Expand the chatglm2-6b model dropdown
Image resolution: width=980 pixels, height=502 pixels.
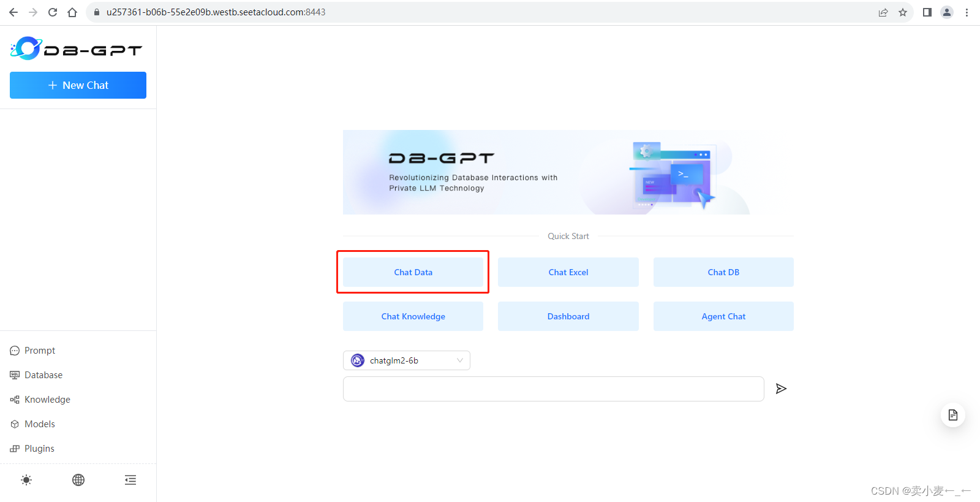point(407,360)
